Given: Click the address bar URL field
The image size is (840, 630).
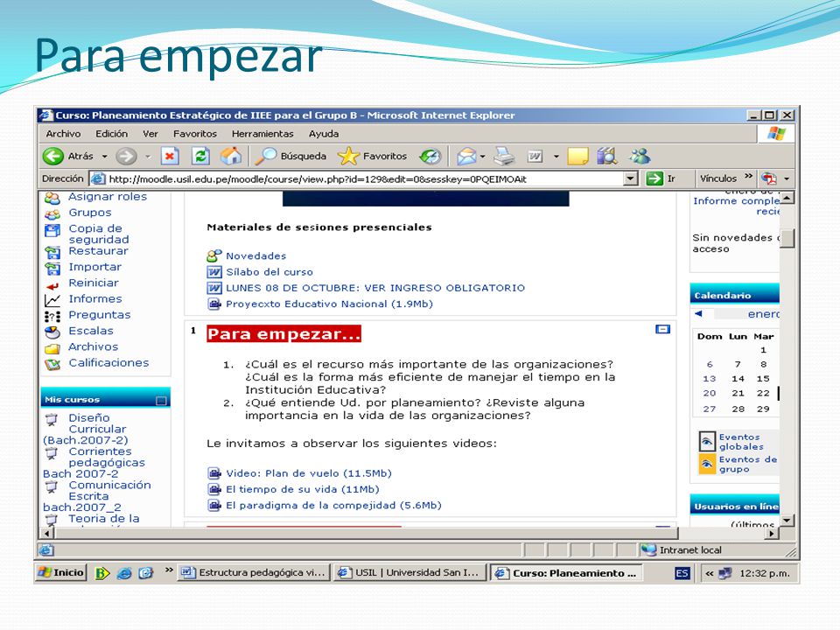Looking at the screenshot, I should point(358,178).
